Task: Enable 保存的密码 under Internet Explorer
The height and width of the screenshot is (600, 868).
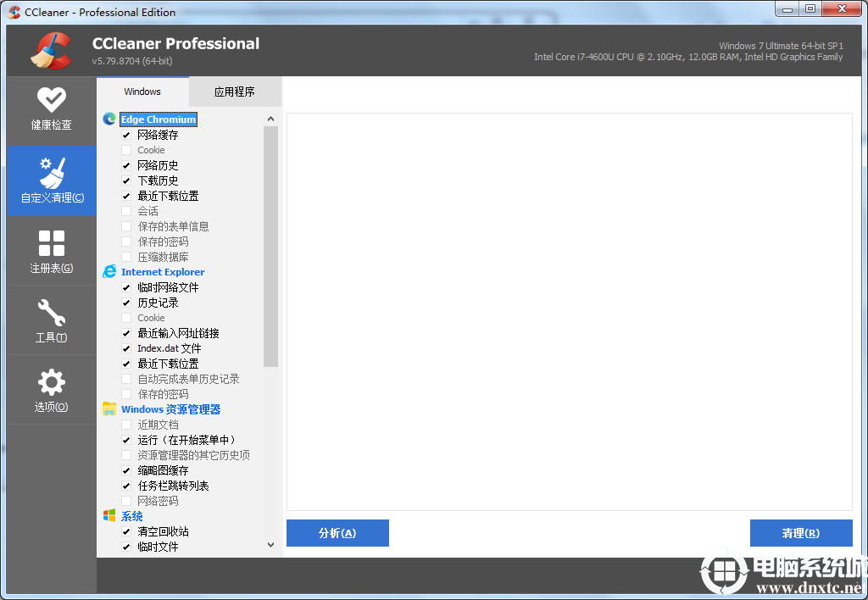Action: 128,393
